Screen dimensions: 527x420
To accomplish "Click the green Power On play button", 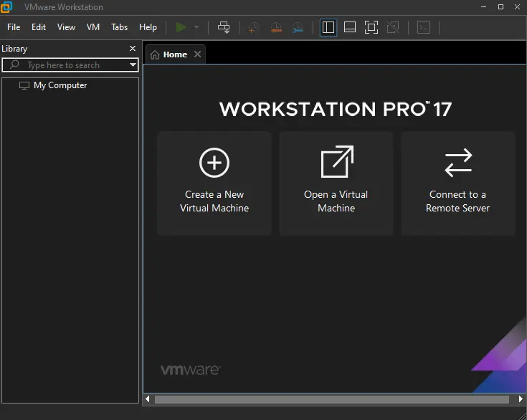I will pos(181,27).
